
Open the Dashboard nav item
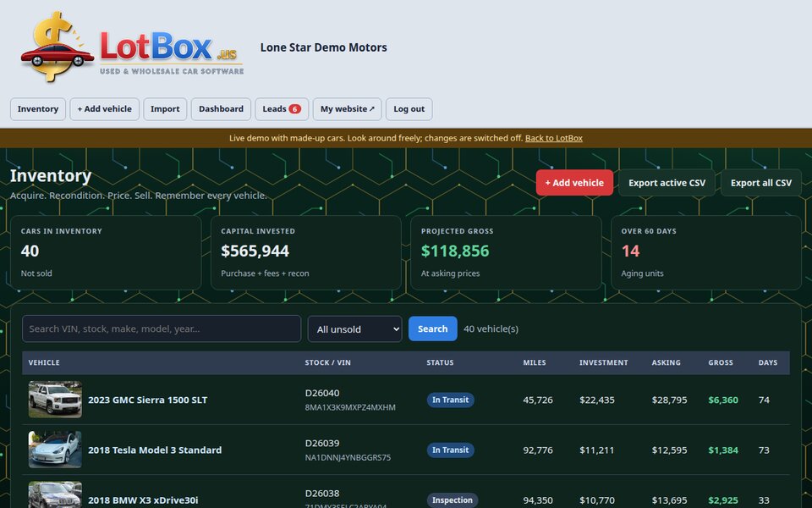221,109
